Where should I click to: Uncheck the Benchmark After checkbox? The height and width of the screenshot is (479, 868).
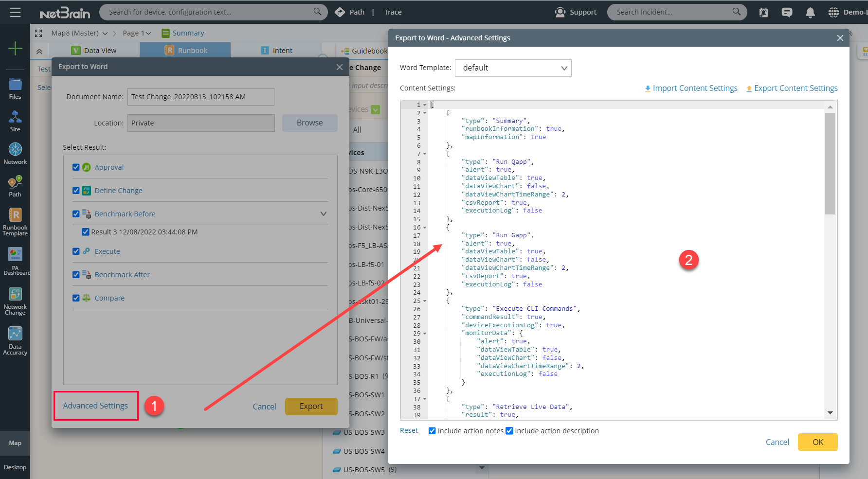click(x=76, y=275)
